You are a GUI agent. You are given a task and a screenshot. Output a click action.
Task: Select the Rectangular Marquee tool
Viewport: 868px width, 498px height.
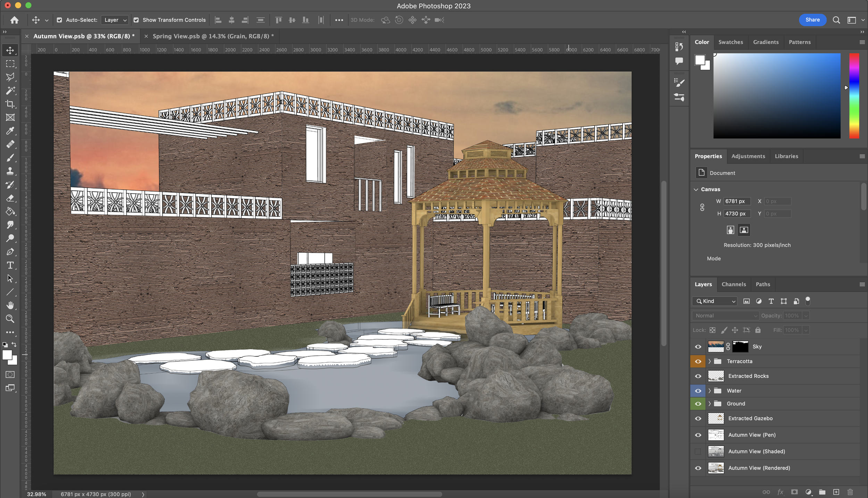coord(10,64)
